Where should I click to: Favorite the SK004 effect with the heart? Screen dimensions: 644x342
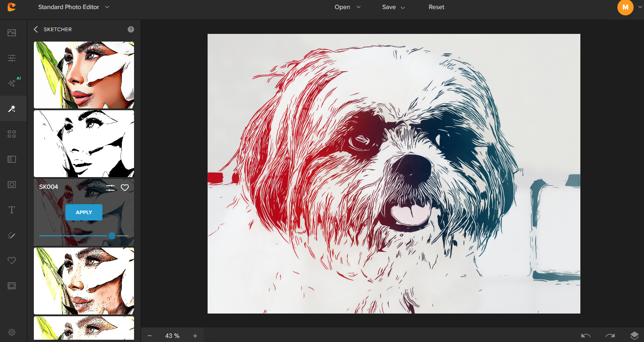tap(125, 187)
